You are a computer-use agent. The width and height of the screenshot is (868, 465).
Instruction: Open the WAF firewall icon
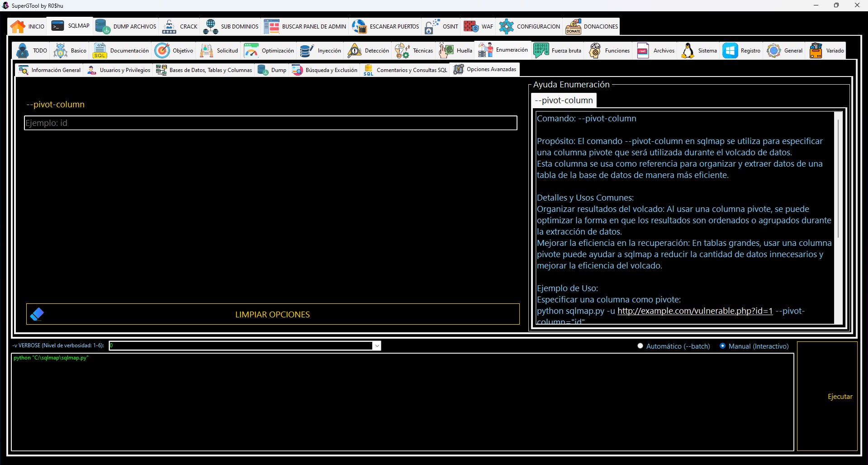tap(471, 27)
